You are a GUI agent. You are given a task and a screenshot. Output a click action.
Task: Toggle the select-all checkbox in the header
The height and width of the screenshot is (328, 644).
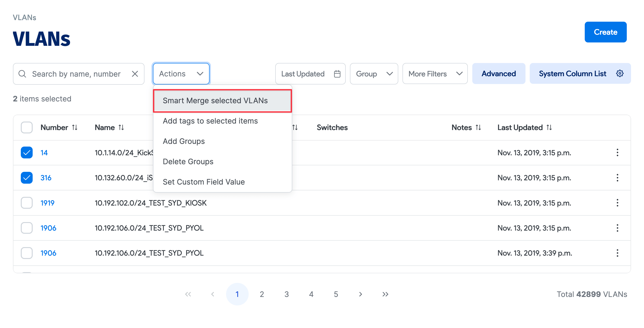point(27,127)
